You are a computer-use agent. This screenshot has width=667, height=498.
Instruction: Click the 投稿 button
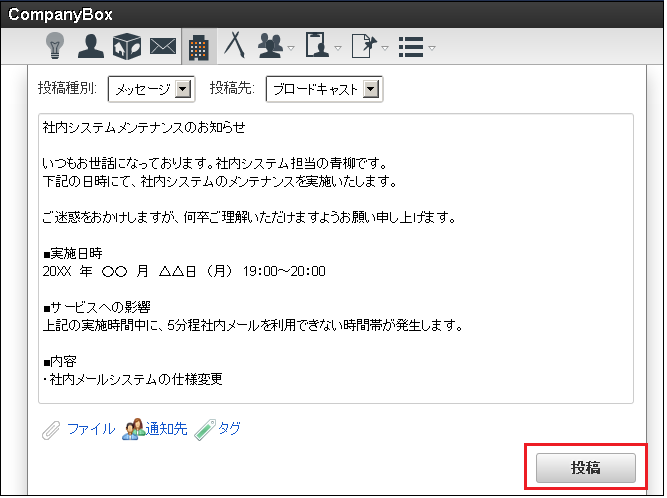click(586, 468)
